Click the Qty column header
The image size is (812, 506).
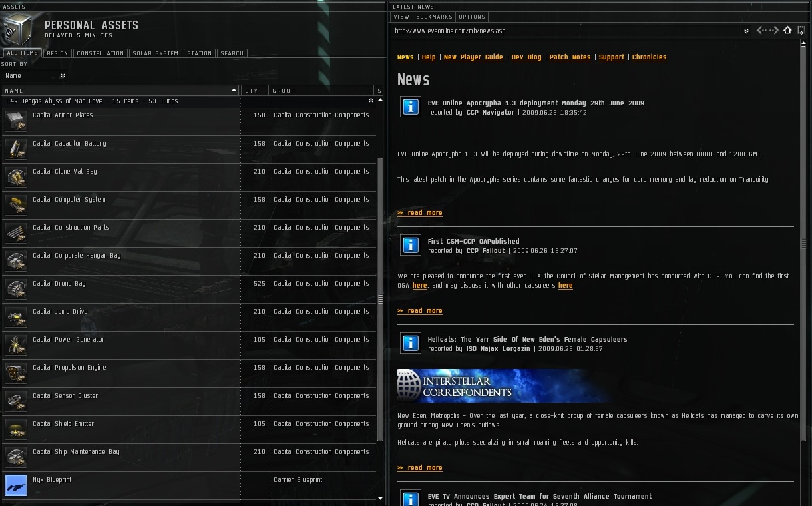coord(254,91)
